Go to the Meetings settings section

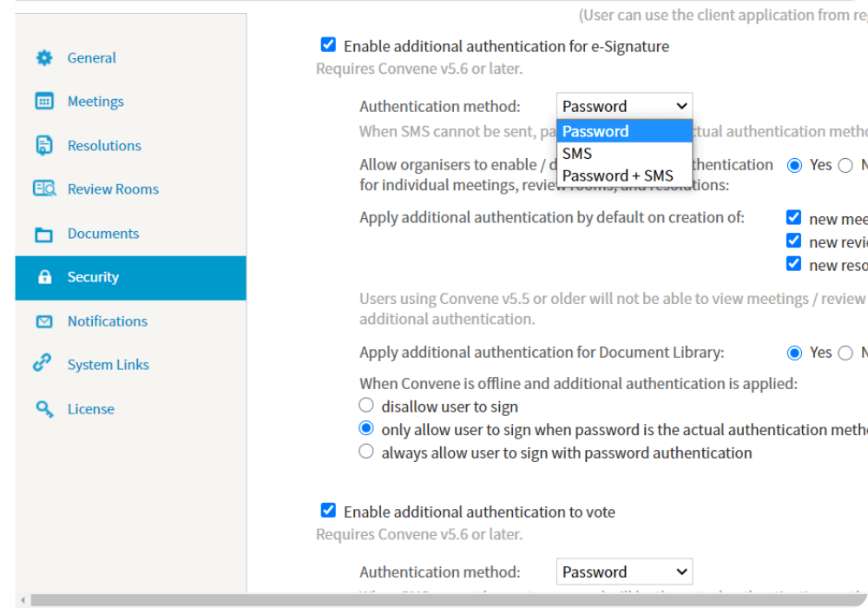(x=95, y=102)
